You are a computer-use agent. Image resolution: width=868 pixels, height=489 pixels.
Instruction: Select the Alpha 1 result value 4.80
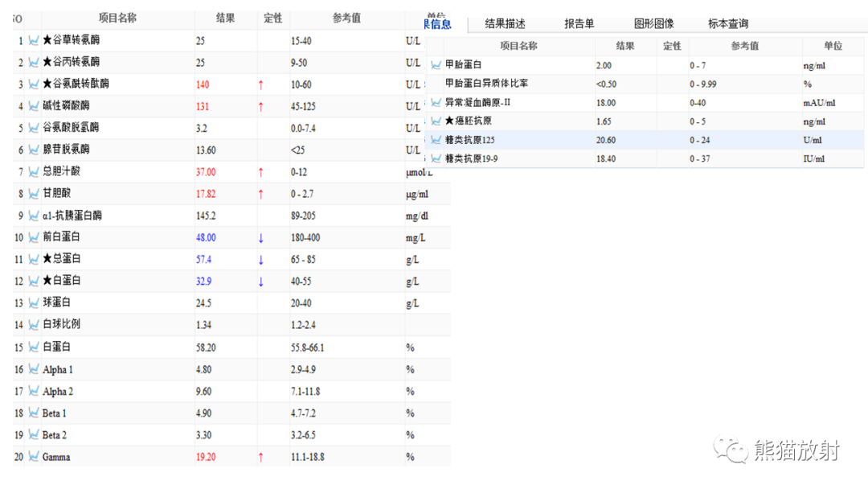pyautogui.click(x=203, y=369)
